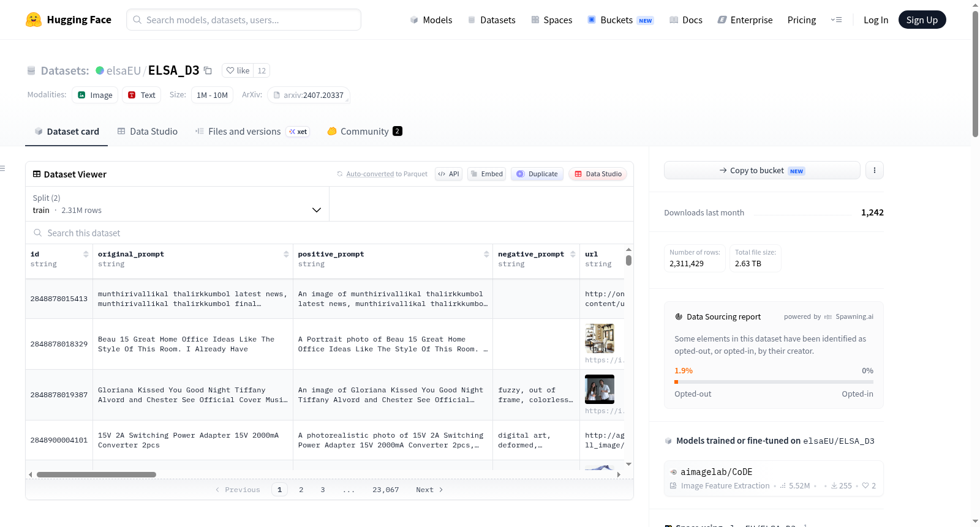Click the Embed button

pos(486,174)
